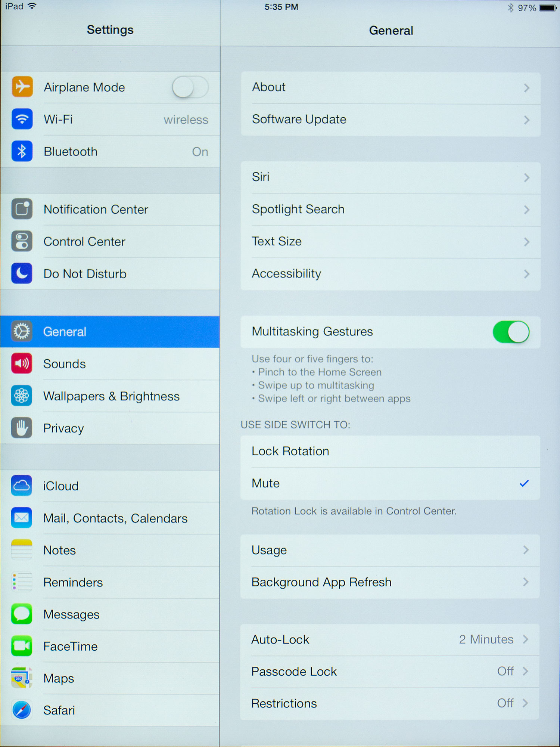The image size is (560, 747).
Task: Tap the Notification Center icon
Action: pos(22,209)
